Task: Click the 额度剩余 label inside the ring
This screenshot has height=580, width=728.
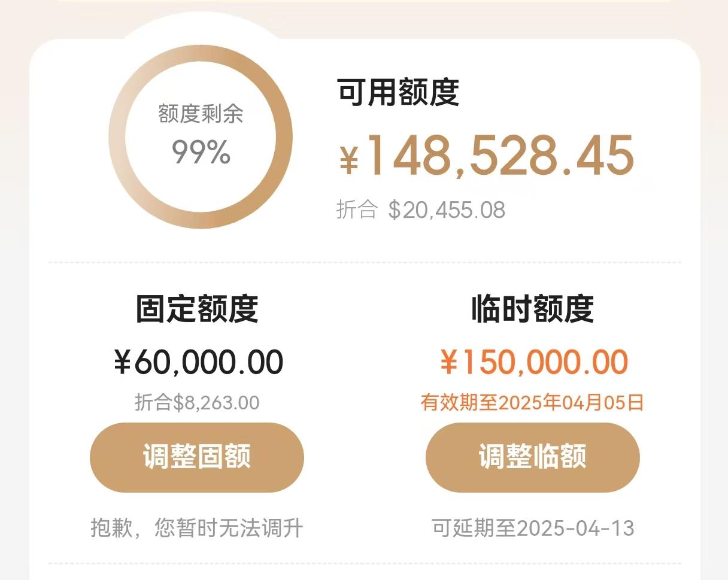Action: (201, 113)
